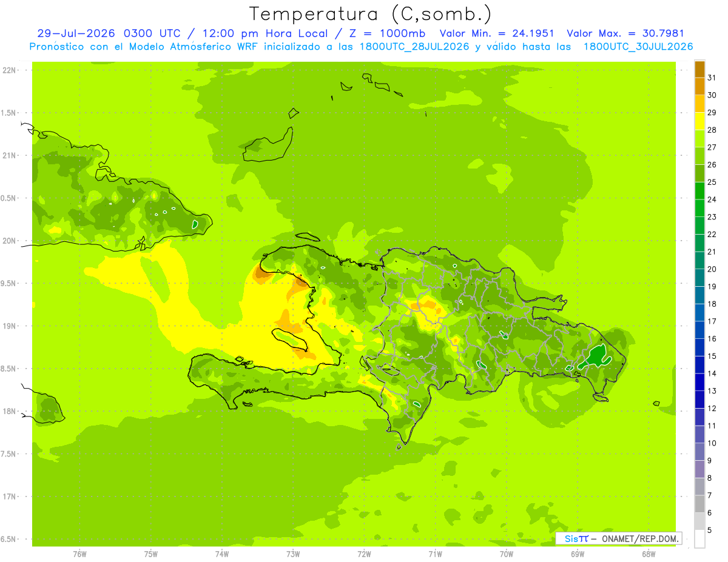This screenshot has width=728, height=562.
Task: Click the "SisTT - ONAMET/REP.DOM." credit label
Action: click(618, 538)
